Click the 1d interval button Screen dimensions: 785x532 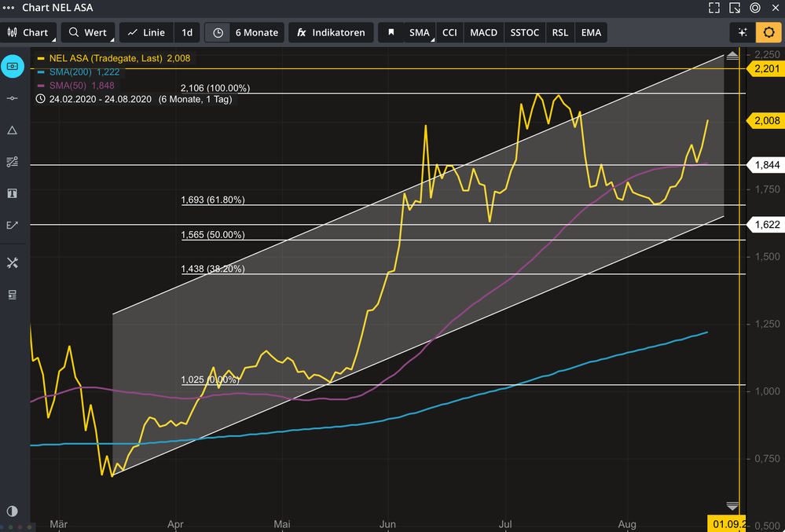point(187,33)
